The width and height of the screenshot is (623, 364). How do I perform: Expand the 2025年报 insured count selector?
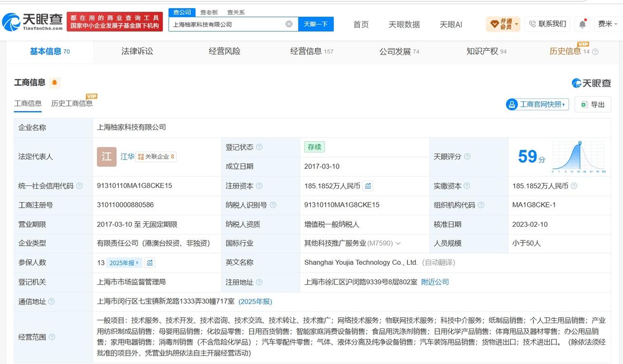point(125,263)
